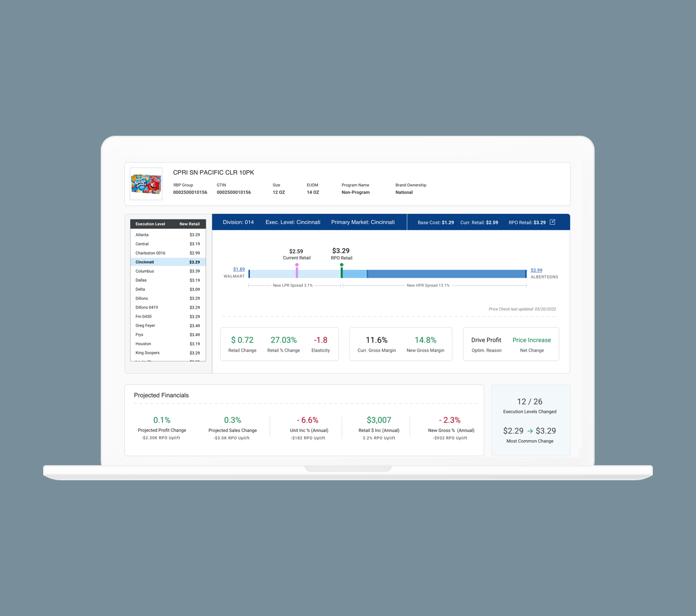Select the highlighted Cincinnati row
696x616 pixels.
[168, 262]
